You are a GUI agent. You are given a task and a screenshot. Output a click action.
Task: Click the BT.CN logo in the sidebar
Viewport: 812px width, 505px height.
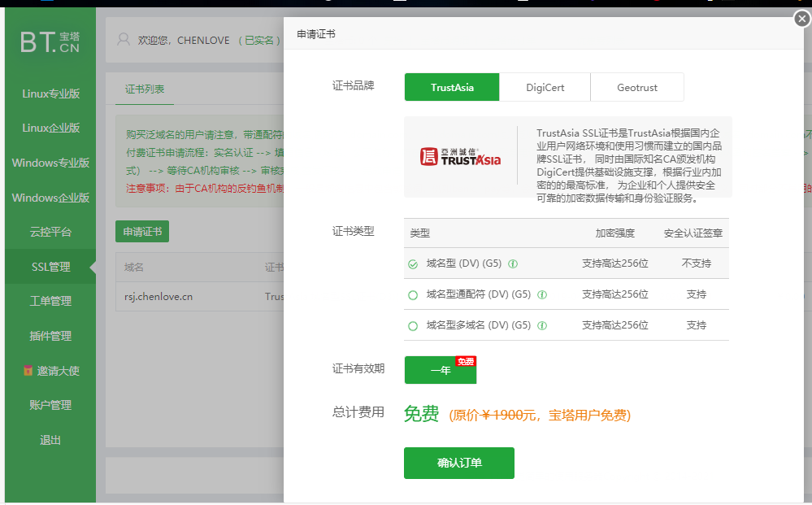coord(49,41)
